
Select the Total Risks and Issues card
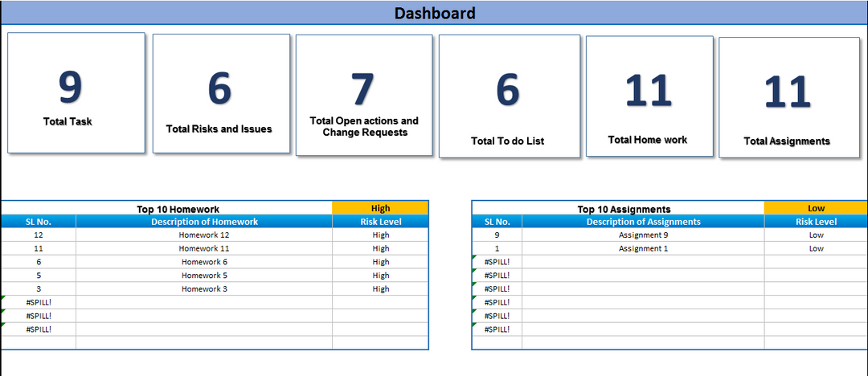tap(221, 94)
